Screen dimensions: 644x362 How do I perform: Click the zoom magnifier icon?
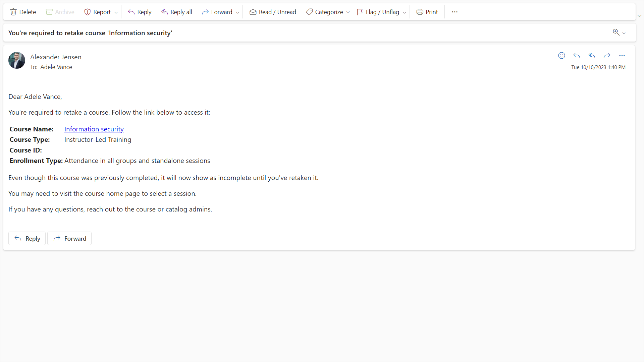(x=616, y=32)
